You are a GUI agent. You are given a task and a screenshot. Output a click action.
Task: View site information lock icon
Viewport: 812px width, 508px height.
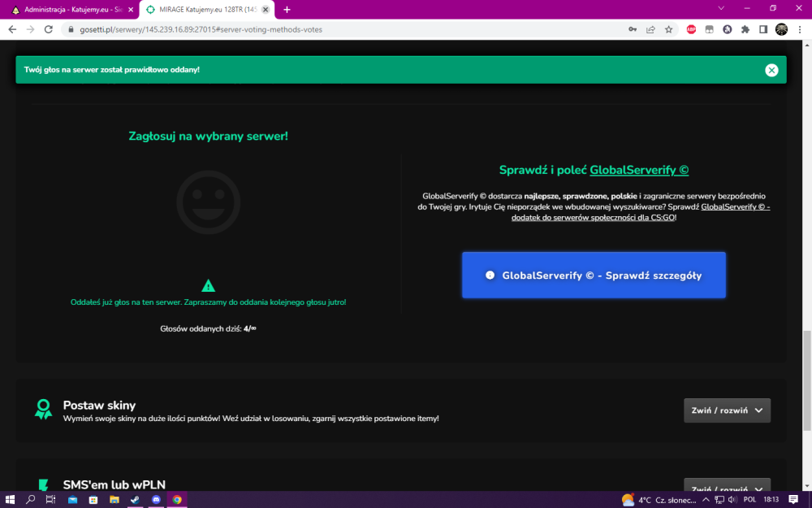click(x=71, y=29)
